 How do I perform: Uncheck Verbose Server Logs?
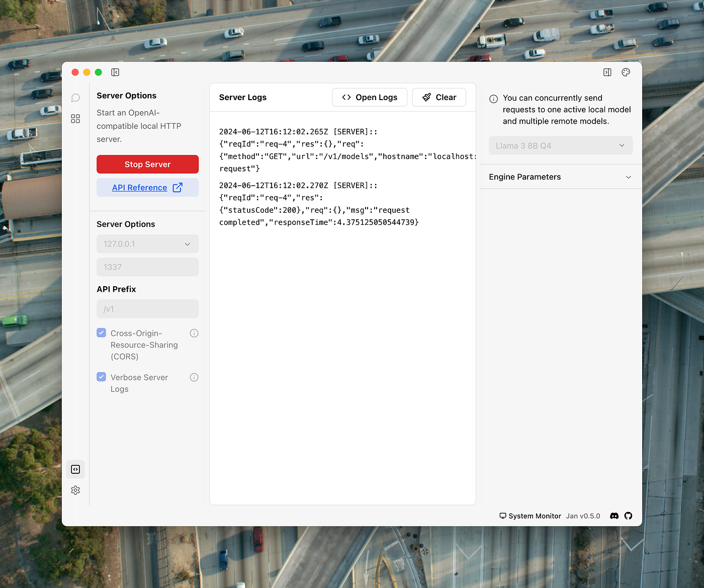[102, 377]
